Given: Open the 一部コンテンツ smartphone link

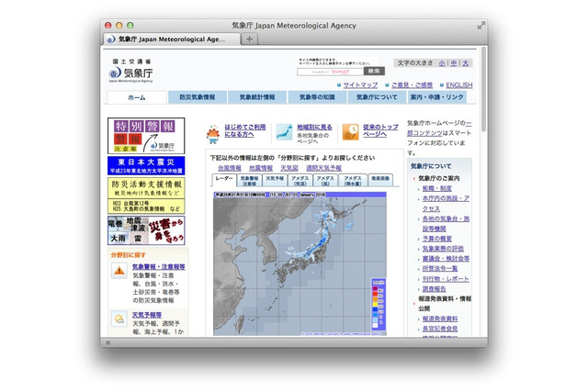Looking at the screenshot, I should (439, 128).
